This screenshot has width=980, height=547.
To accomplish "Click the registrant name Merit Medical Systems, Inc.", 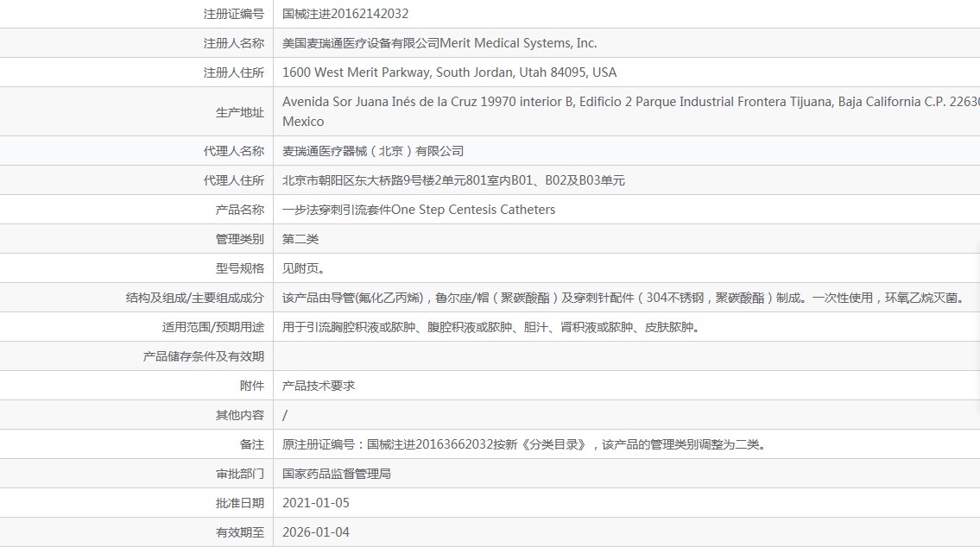I will coord(439,43).
